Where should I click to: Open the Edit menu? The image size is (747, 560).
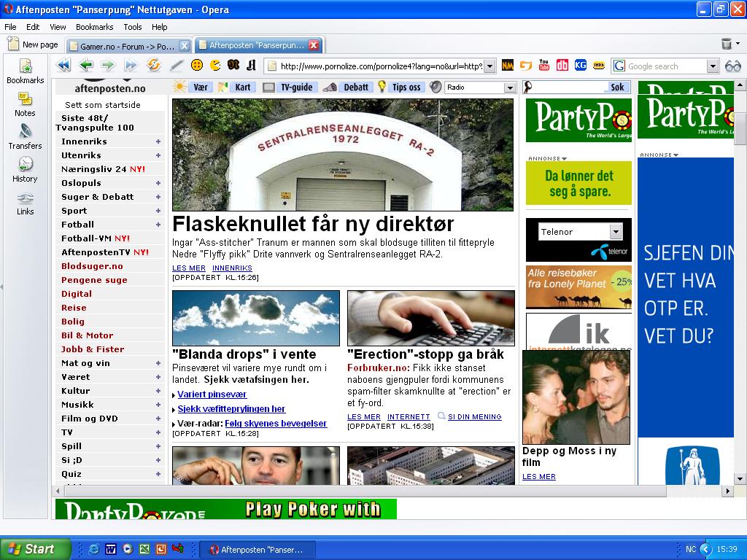tap(32, 27)
